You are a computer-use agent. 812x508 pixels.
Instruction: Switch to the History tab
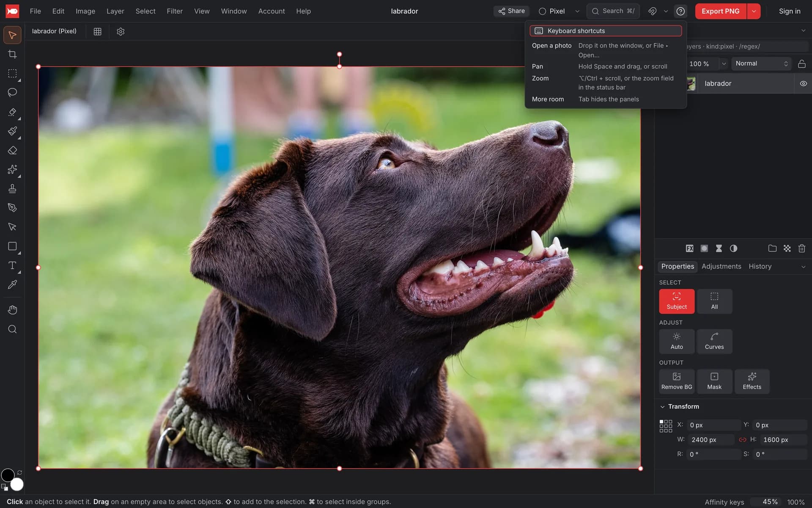(760, 266)
